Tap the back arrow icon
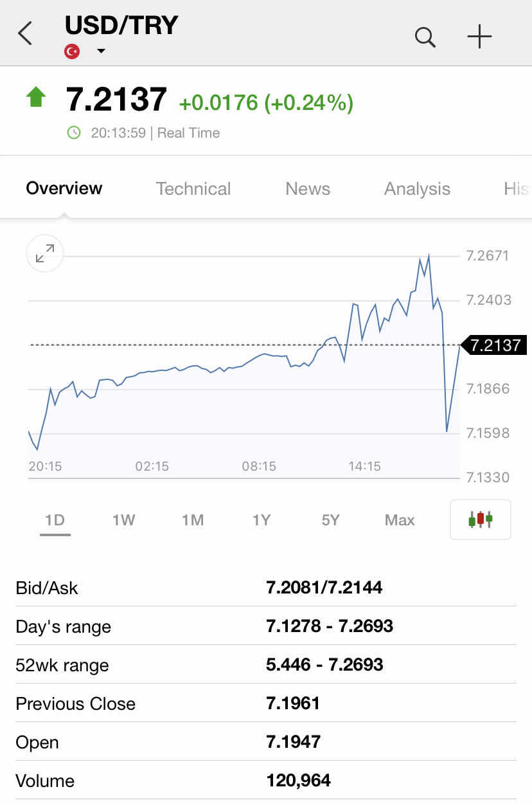 pyautogui.click(x=25, y=34)
